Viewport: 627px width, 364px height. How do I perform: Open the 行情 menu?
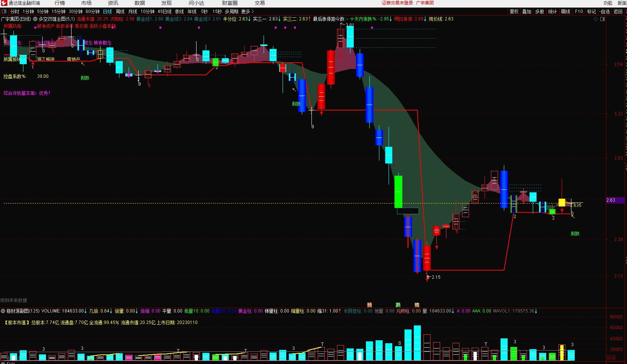coord(60,3)
